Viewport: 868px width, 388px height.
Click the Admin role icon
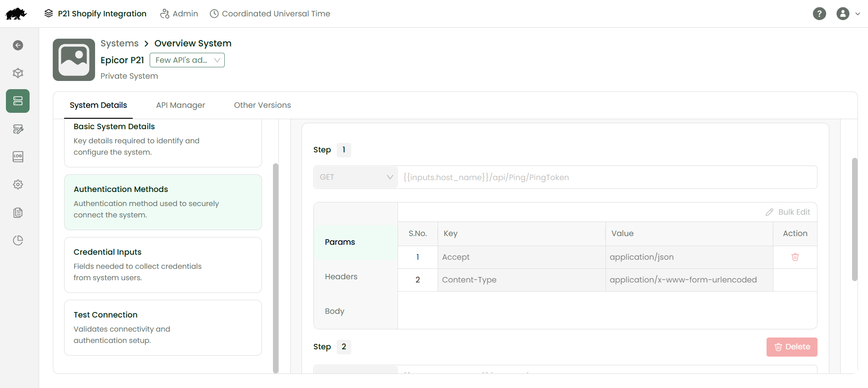[165, 14]
